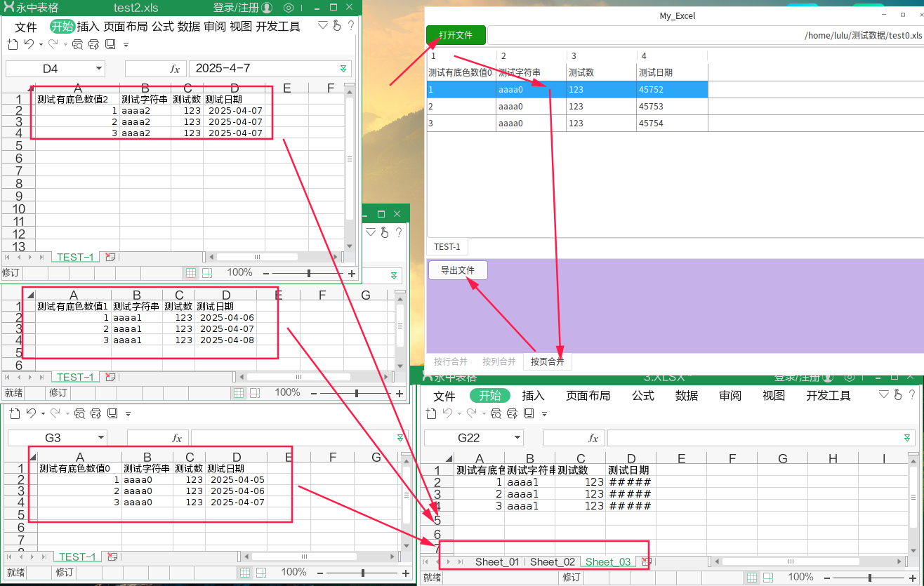The image size is (924, 586).
Task: Click New document icon in 3.XLSX window
Action: pyautogui.click(x=431, y=413)
